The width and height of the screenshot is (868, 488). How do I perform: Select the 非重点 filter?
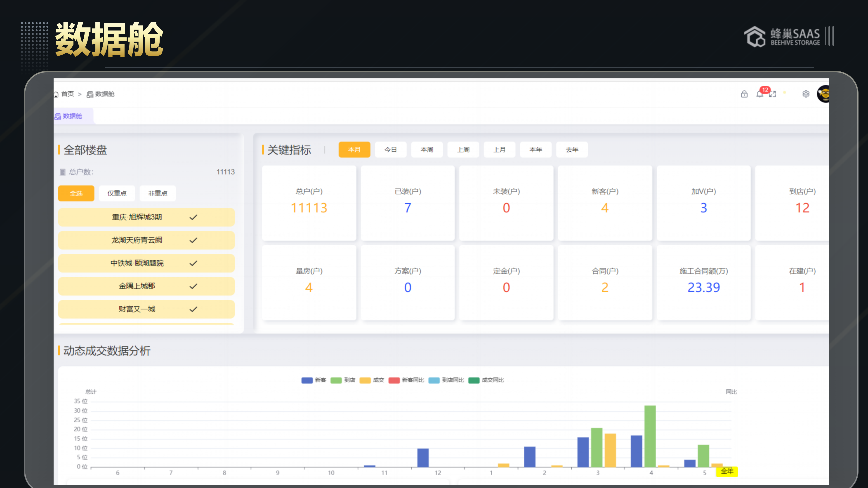click(x=157, y=193)
